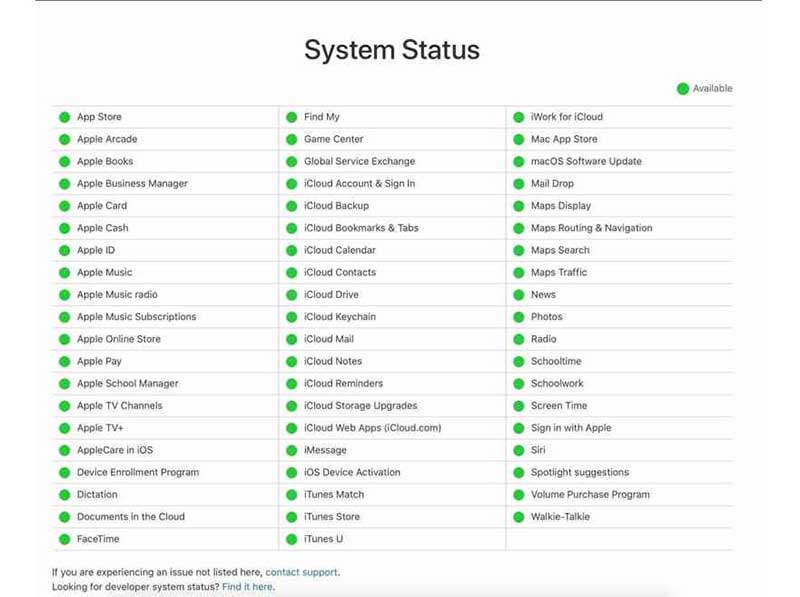Select the iCloud Drive service row
This screenshot has width=800, height=597.
coord(331,295)
